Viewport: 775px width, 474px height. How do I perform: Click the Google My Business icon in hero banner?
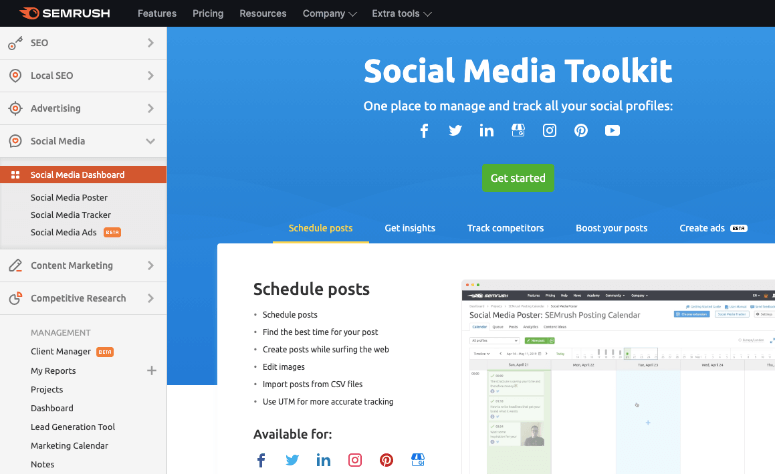point(518,130)
